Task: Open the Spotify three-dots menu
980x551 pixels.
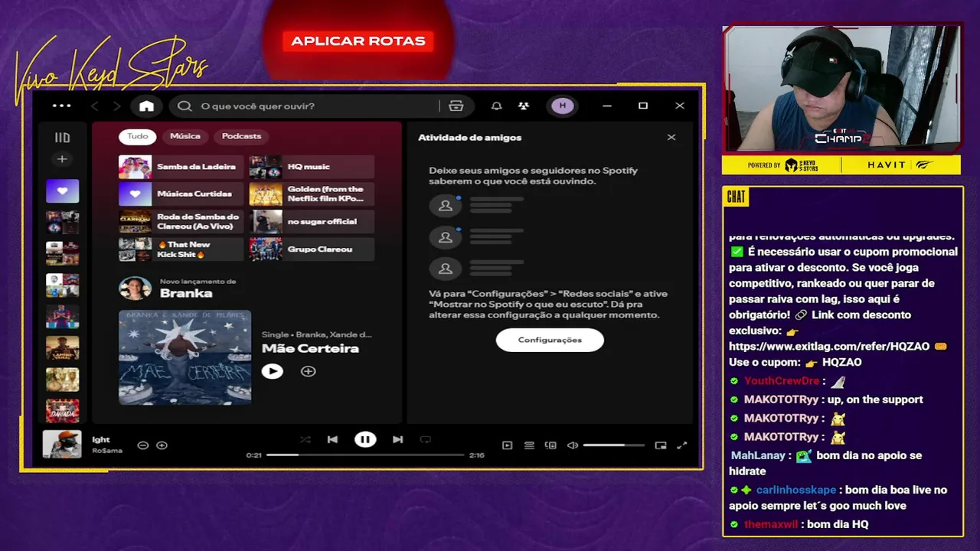Action: point(61,106)
